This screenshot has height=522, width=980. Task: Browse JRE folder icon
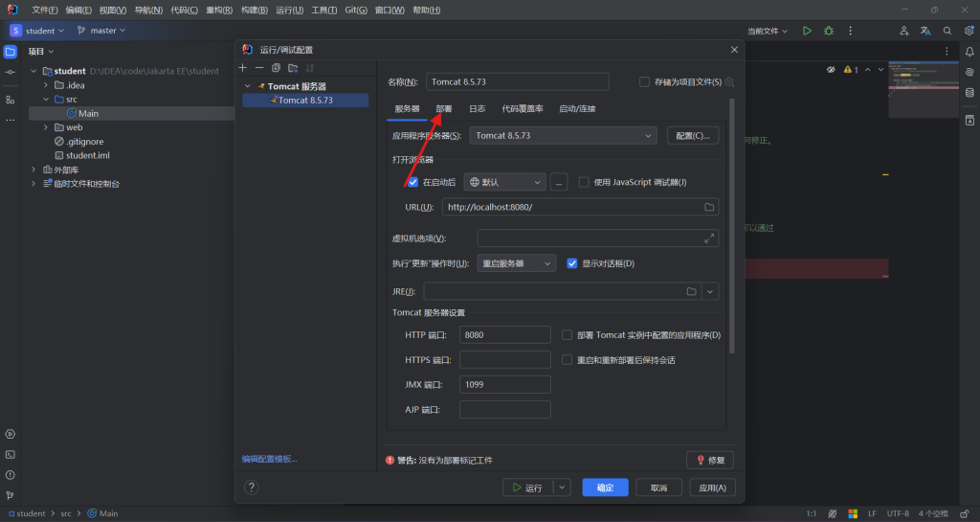click(x=691, y=291)
